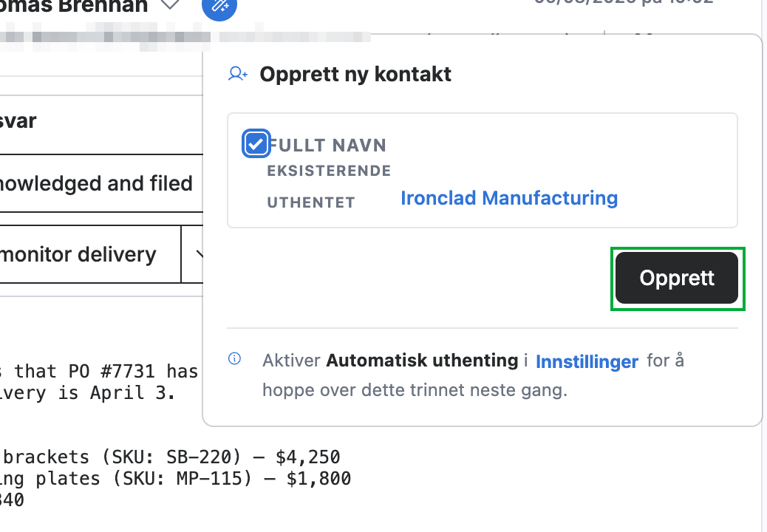The height and width of the screenshot is (532, 767).
Task: Click the blurred sender address line
Action: click(185, 37)
